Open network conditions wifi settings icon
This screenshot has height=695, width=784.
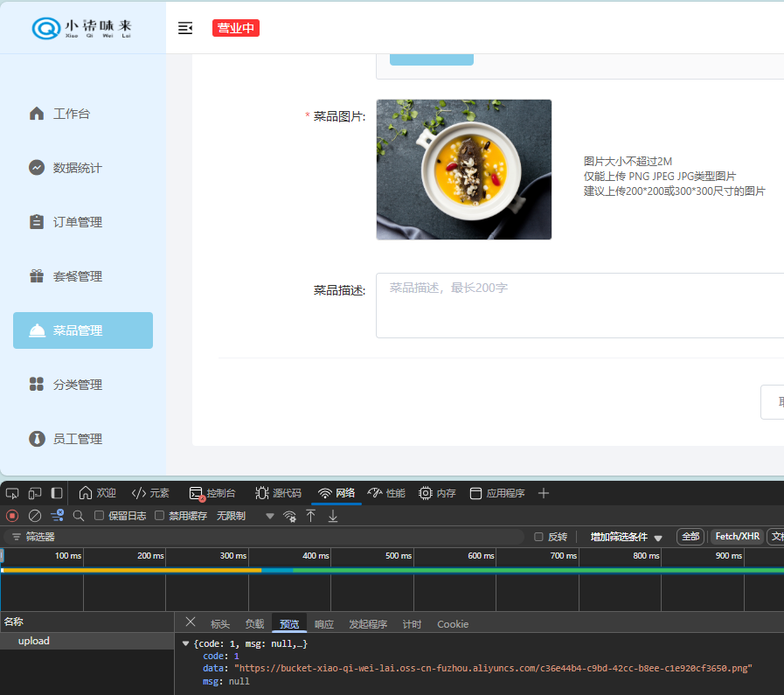click(289, 516)
